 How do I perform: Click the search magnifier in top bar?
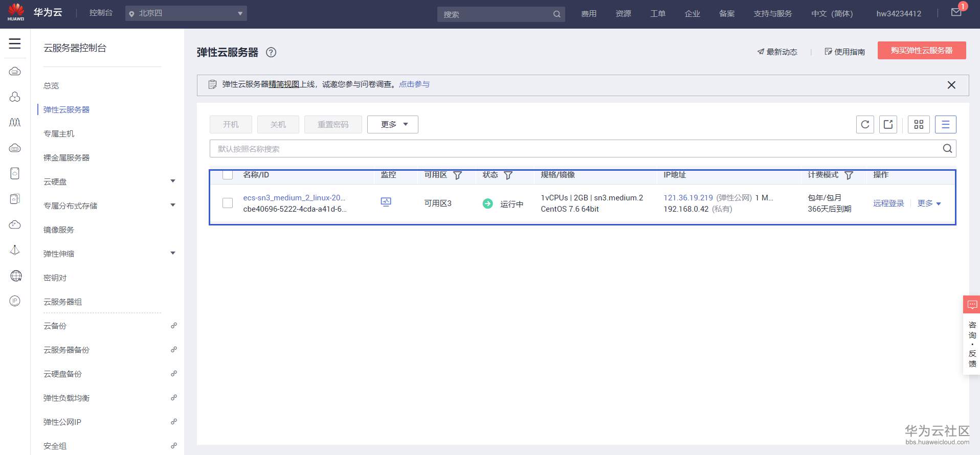click(x=557, y=14)
